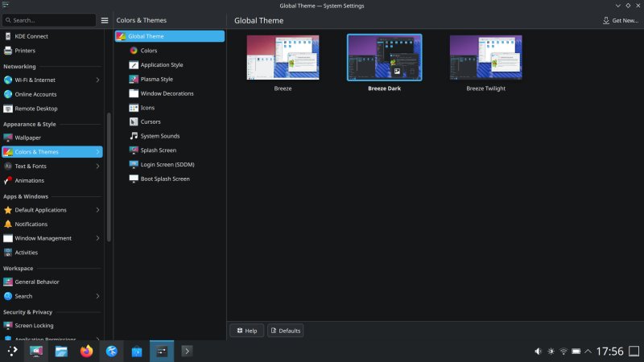Screen dimensions: 644x362
Task: Open Activities settings
Action: [52, 253]
